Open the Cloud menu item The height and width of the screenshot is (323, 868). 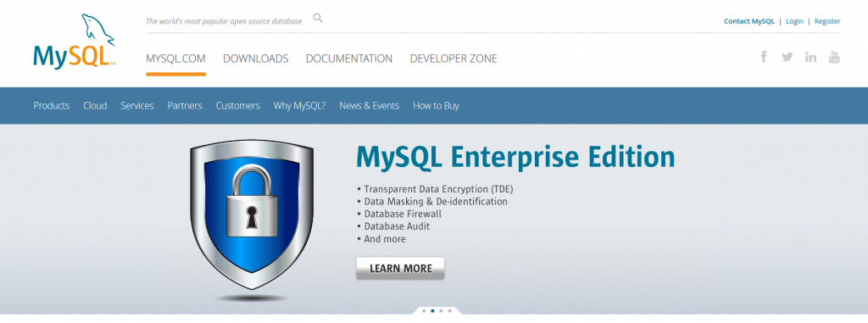coord(95,105)
